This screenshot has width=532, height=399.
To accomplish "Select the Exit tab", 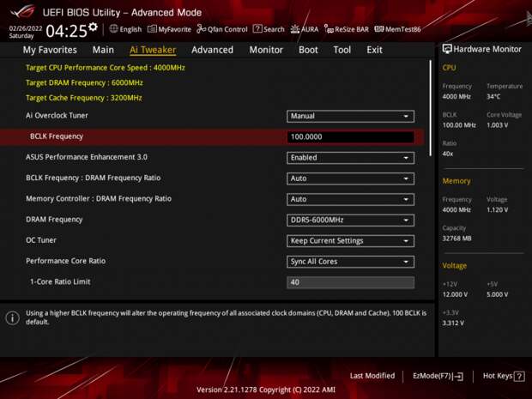I will click(374, 50).
